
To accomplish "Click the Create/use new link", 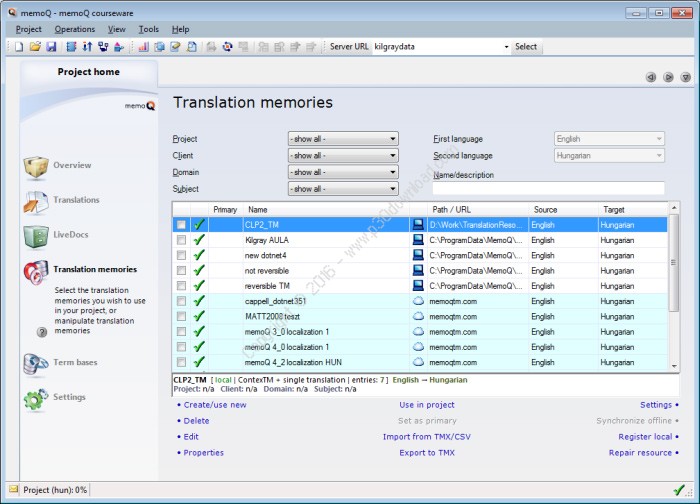I will 215,405.
